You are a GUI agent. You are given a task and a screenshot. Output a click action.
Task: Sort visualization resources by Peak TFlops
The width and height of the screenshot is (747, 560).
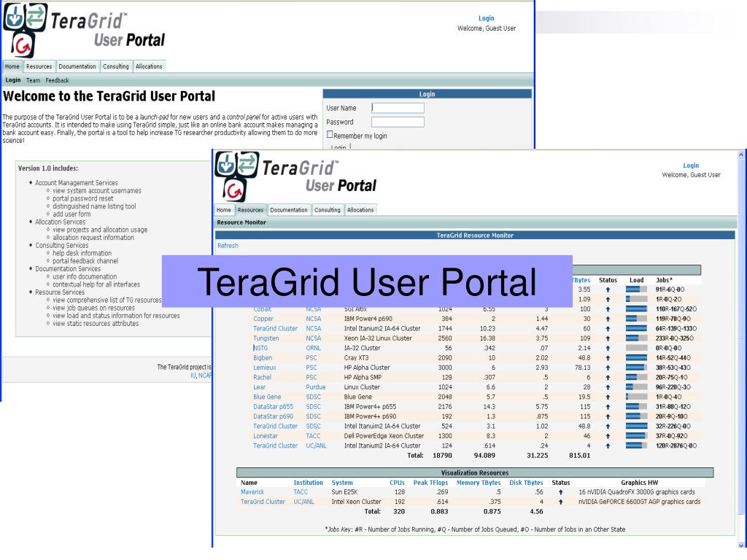point(430,483)
